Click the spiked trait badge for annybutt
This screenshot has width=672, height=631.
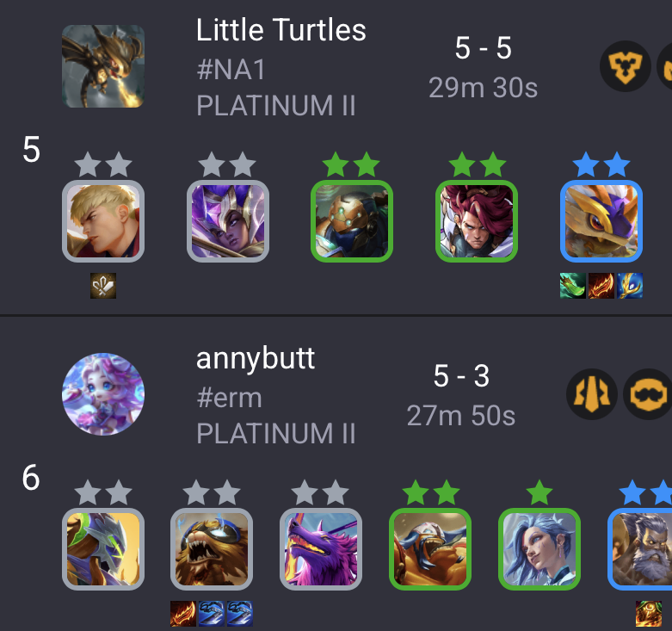point(592,394)
